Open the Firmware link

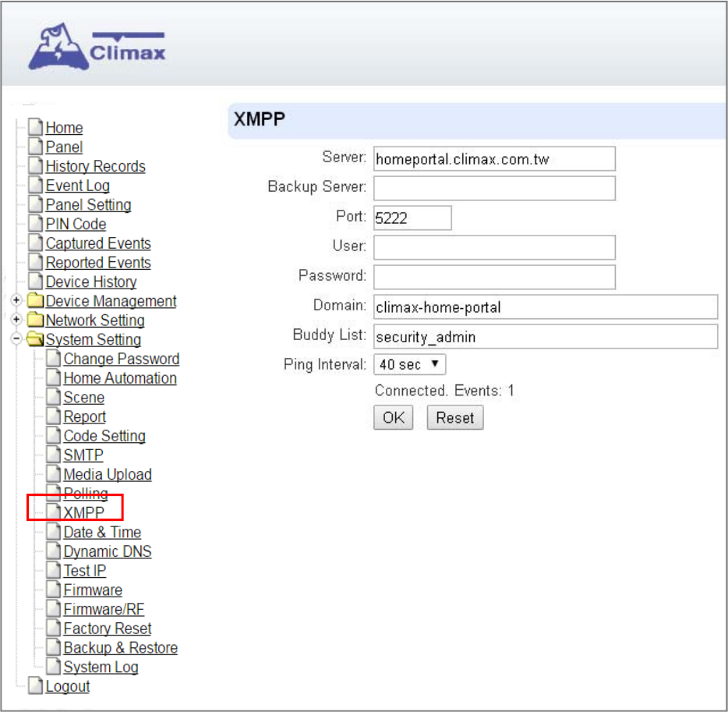93,590
